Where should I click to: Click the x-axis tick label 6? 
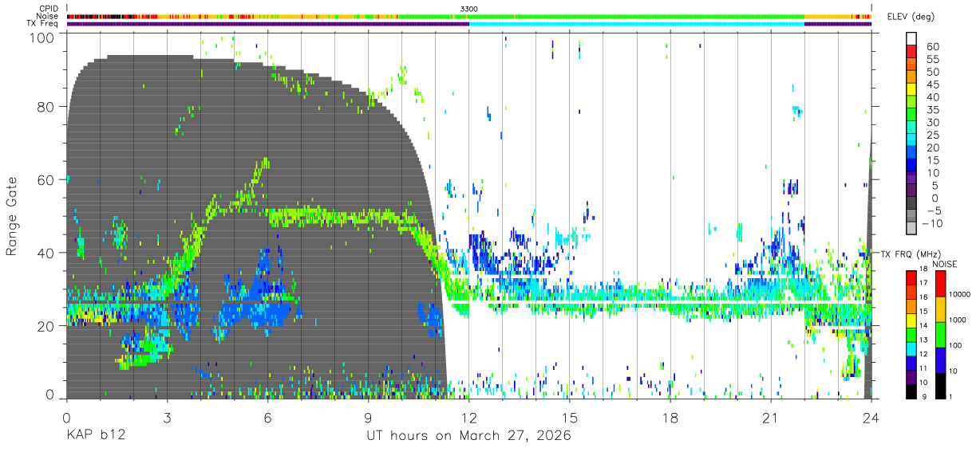click(267, 418)
